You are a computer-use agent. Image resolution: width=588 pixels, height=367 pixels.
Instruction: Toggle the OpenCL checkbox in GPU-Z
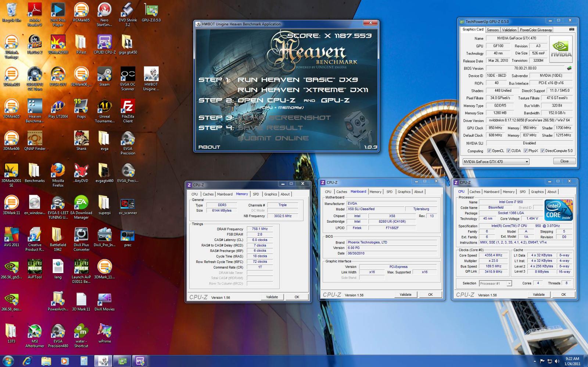489,151
